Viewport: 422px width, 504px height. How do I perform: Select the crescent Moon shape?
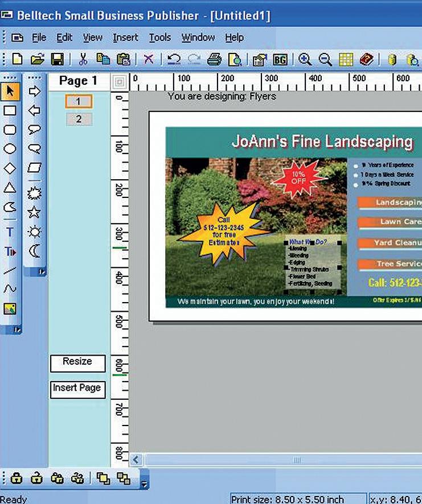pyautogui.click(x=34, y=251)
